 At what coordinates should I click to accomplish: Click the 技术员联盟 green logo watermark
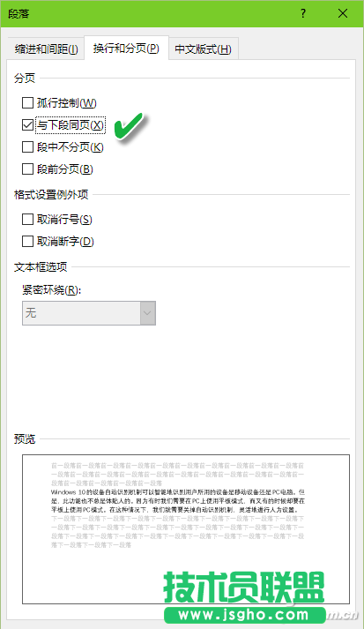click(x=243, y=588)
